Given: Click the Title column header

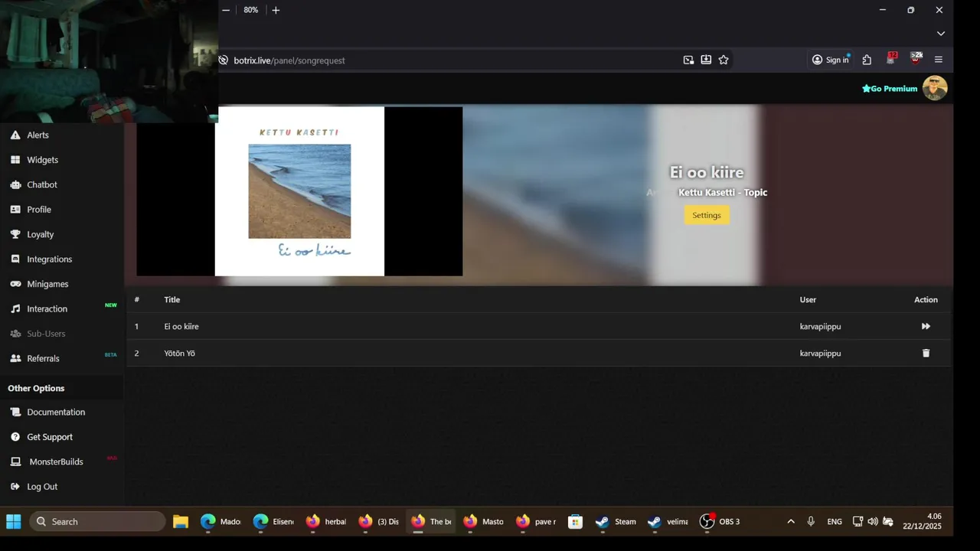Looking at the screenshot, I should [172, 300].
